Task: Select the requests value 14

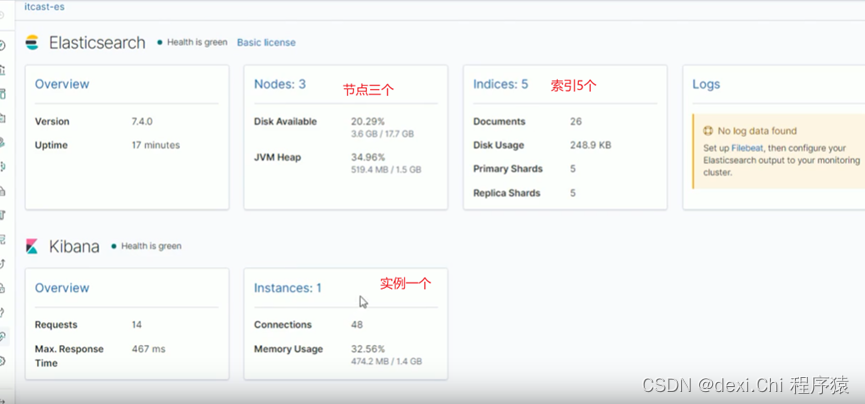Action: click(x=137, y=325)
